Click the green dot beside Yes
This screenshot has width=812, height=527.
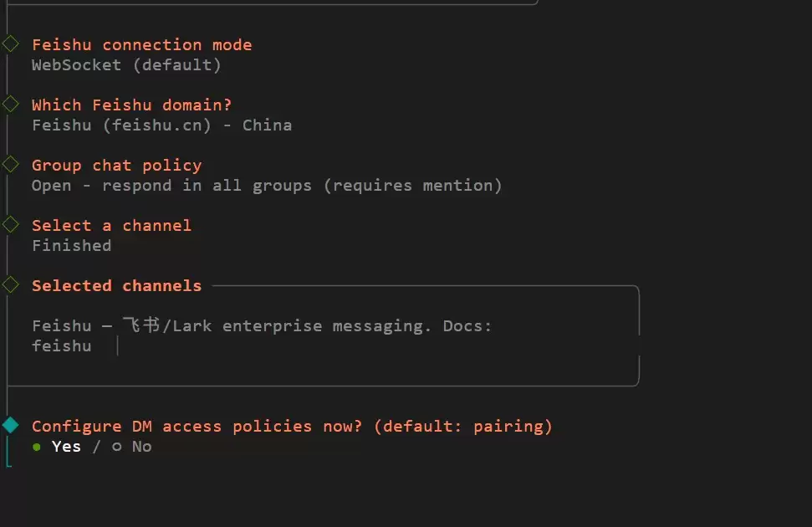[x=36, y=447]
